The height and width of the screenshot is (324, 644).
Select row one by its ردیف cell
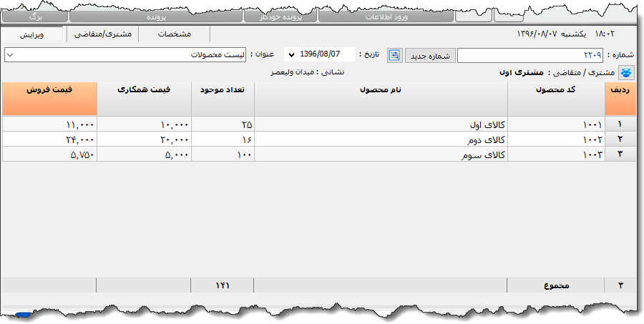pyautogui.click(x=620, y=124)
